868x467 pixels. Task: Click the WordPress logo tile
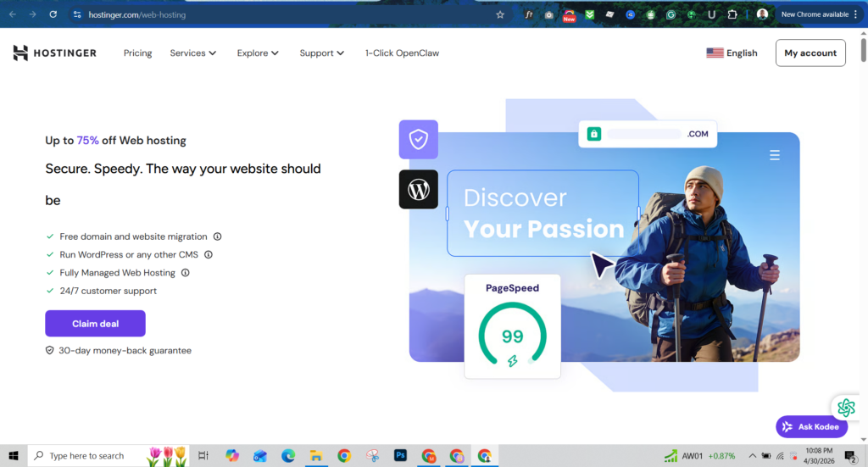[x=419, y=190]
